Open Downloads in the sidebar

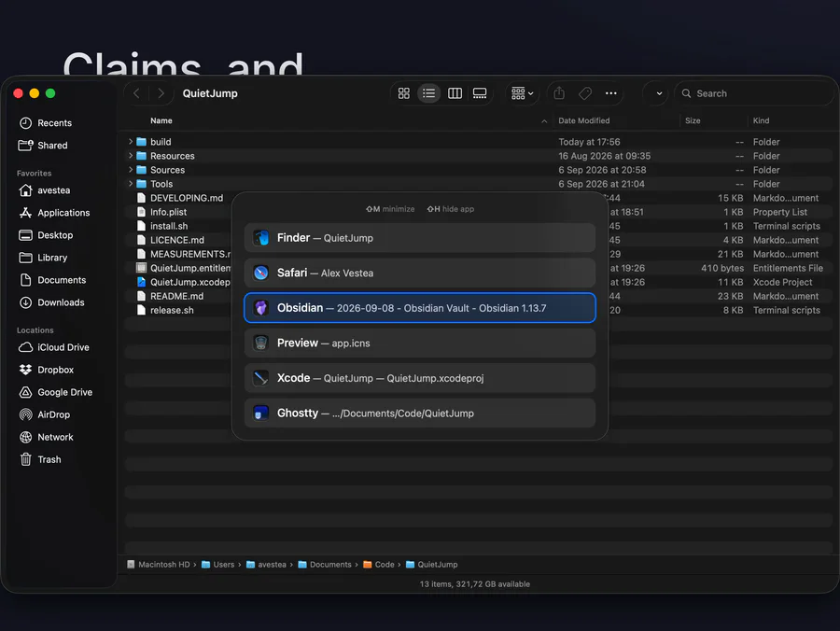[52, 302]
